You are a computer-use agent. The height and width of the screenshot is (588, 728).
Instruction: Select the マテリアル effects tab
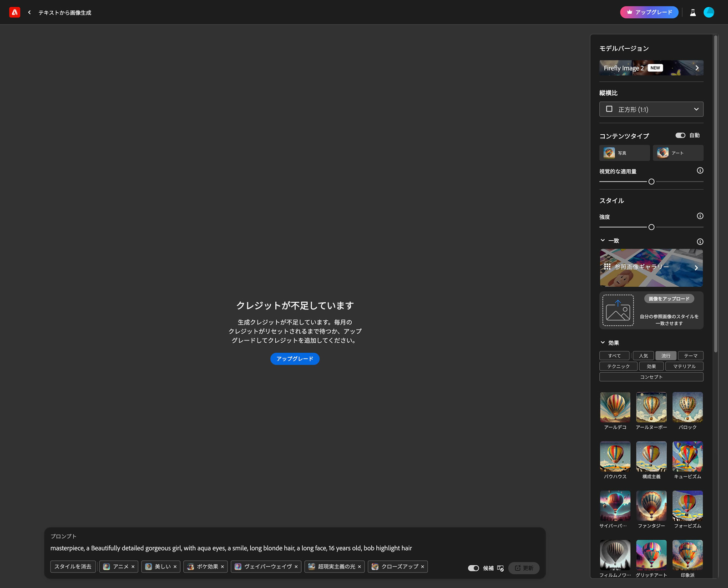pyautogui.click(x=684, y=366)
